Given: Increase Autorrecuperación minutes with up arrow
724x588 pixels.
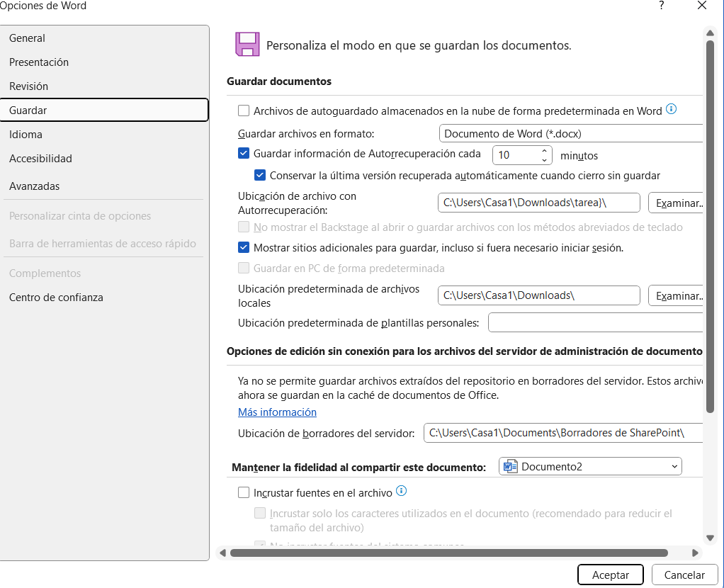Looking at the screenshot, I should (544, 151).
